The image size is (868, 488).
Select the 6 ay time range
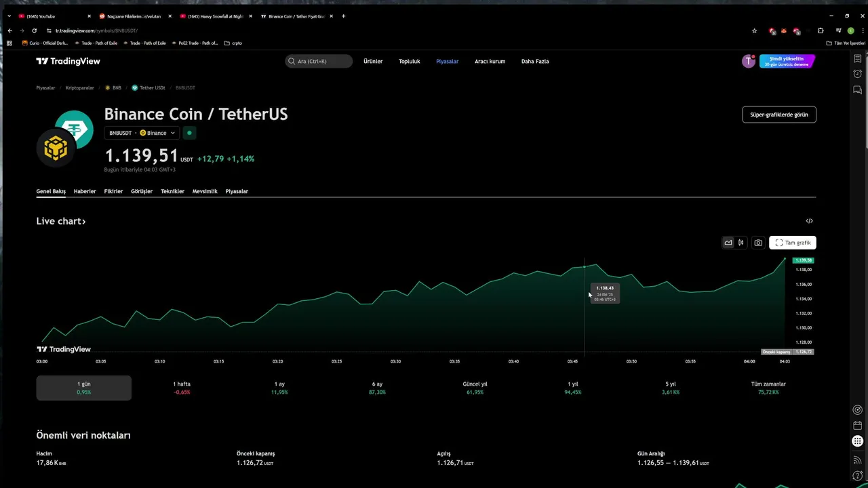pyautogui.click(x=377, y=388)
